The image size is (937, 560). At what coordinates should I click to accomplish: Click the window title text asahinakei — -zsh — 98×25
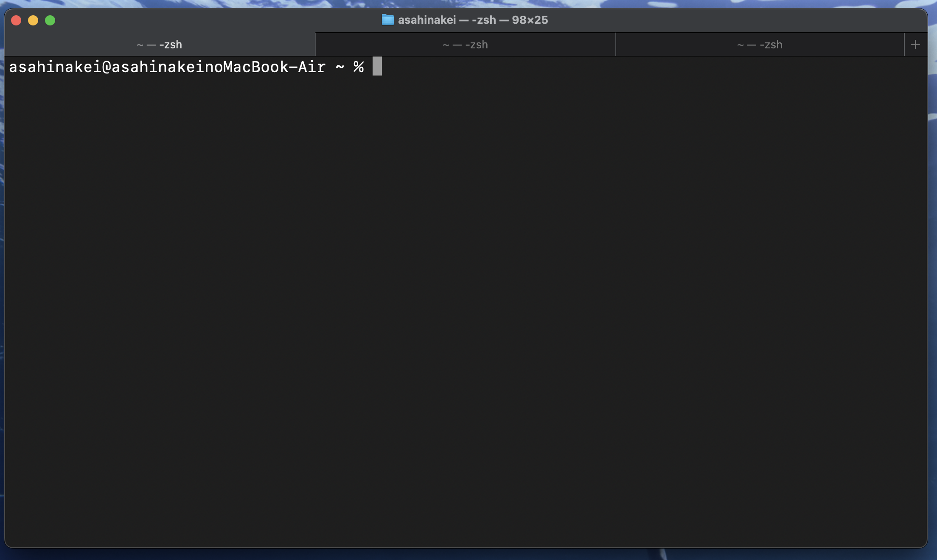[x=473, y=20]
